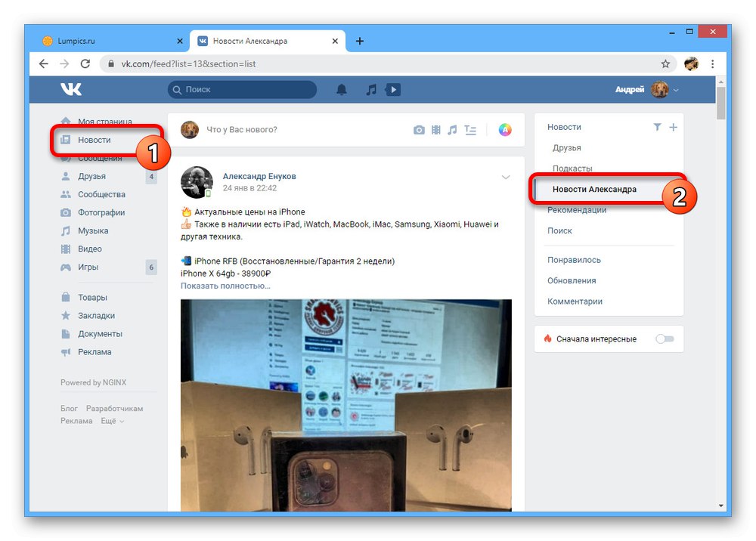Open notifications via the bell icon
Image resolution: width=756 pixels, height=541 pixels.
tap(341, 89)
